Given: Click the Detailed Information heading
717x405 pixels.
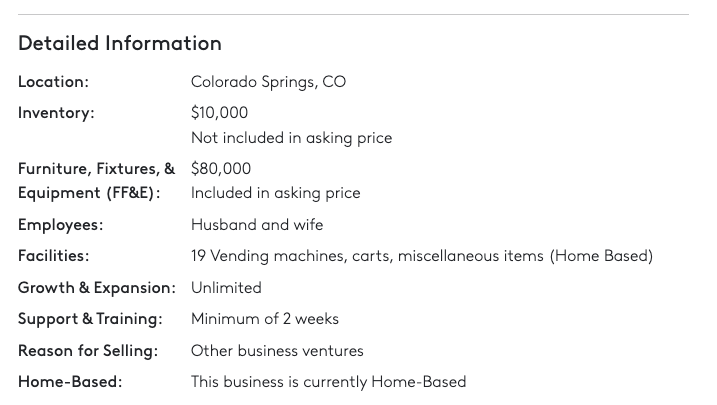Looking at the screenshot, I should click(x=120, y=43).
